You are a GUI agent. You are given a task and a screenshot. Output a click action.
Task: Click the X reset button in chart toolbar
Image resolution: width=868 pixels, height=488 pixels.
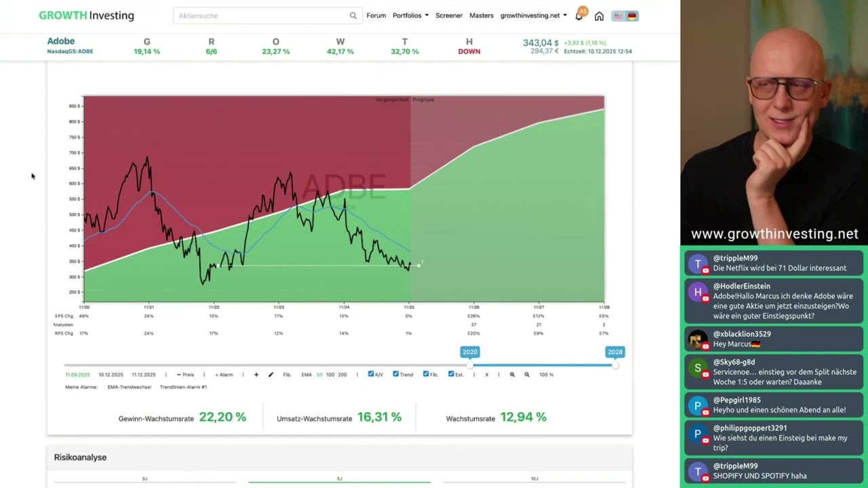click(x=486, y=375)
